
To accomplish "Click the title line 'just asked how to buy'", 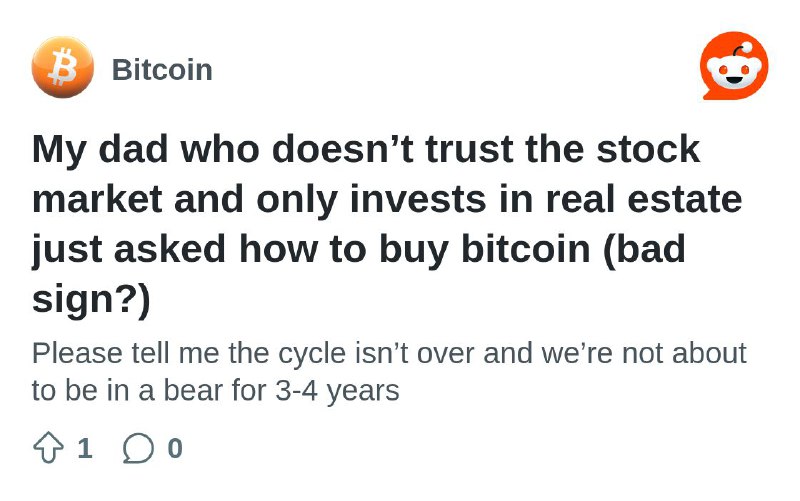I will pyautogui.click(x=359, y=249).
